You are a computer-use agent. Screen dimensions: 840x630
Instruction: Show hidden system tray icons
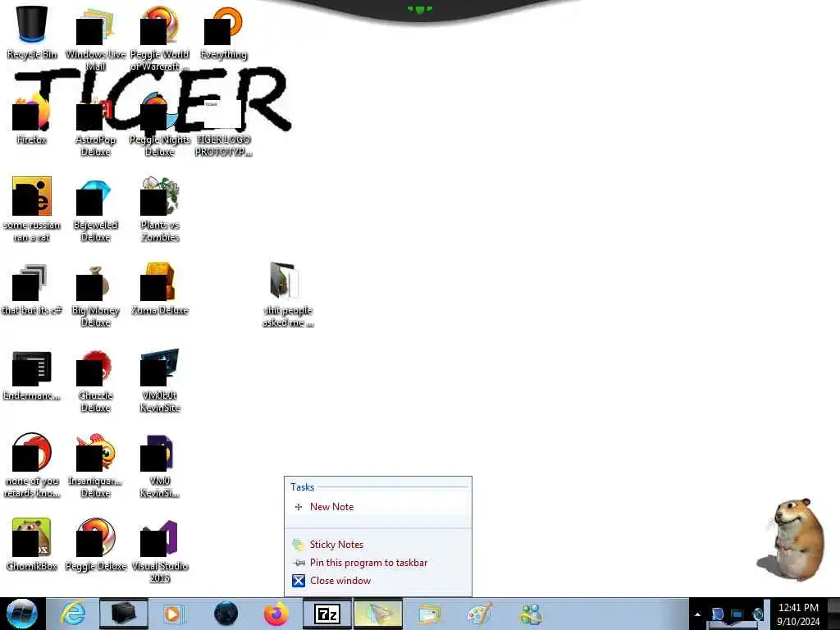pos(697,614)
